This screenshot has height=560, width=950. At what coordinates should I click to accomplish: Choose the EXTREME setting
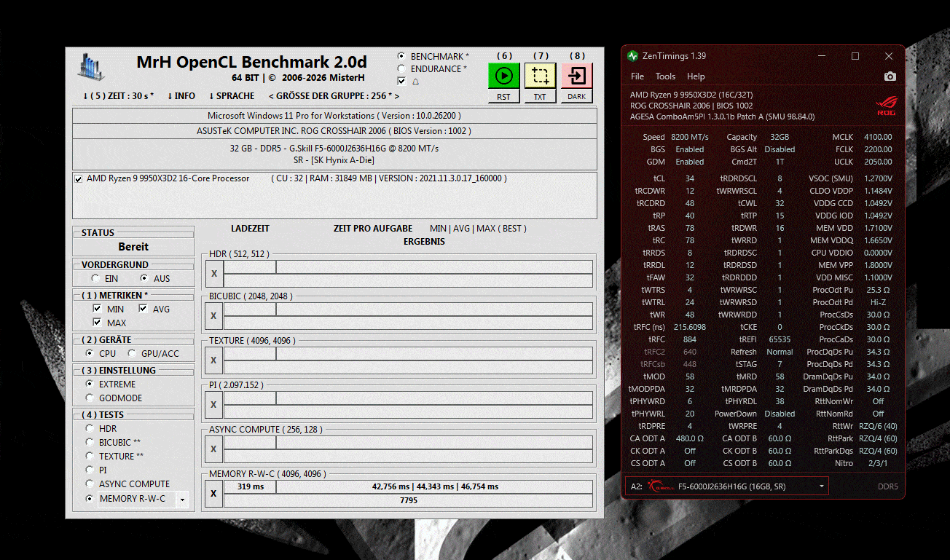(90, 384)
